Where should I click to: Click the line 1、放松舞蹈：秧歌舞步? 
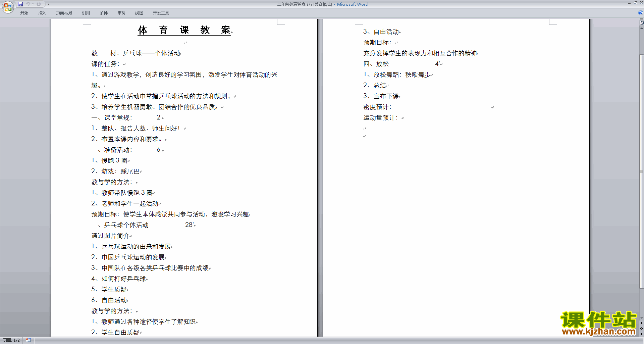point(397,75)
